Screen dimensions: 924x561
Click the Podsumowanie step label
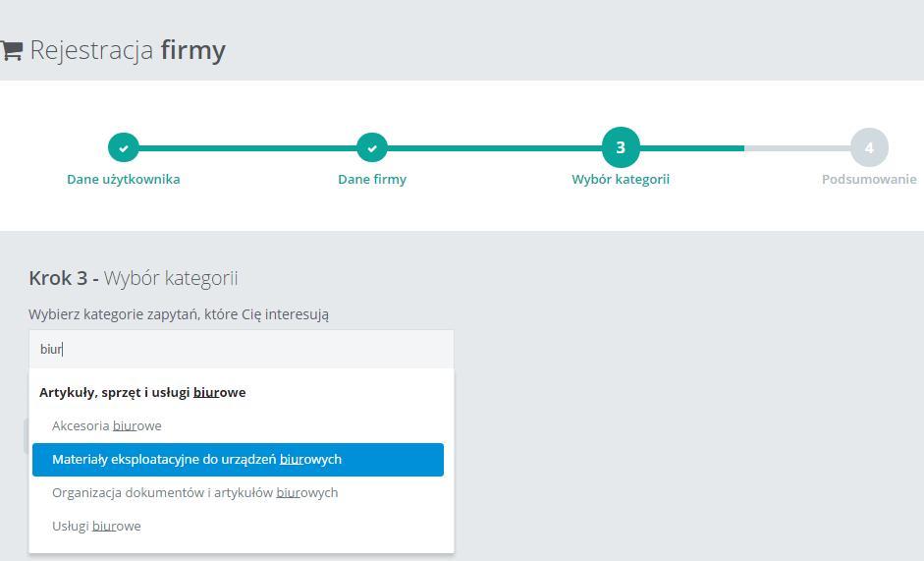click(x=869, y=180)
